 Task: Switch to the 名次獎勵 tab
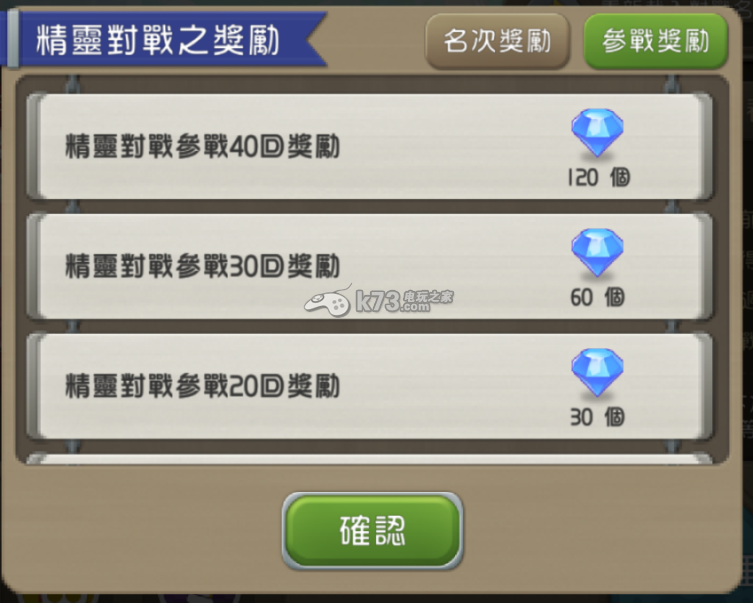(498, 41)
